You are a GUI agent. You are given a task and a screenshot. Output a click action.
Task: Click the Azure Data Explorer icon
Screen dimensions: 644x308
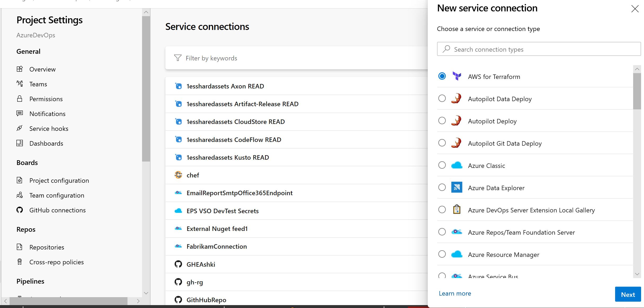click(457, 188)
